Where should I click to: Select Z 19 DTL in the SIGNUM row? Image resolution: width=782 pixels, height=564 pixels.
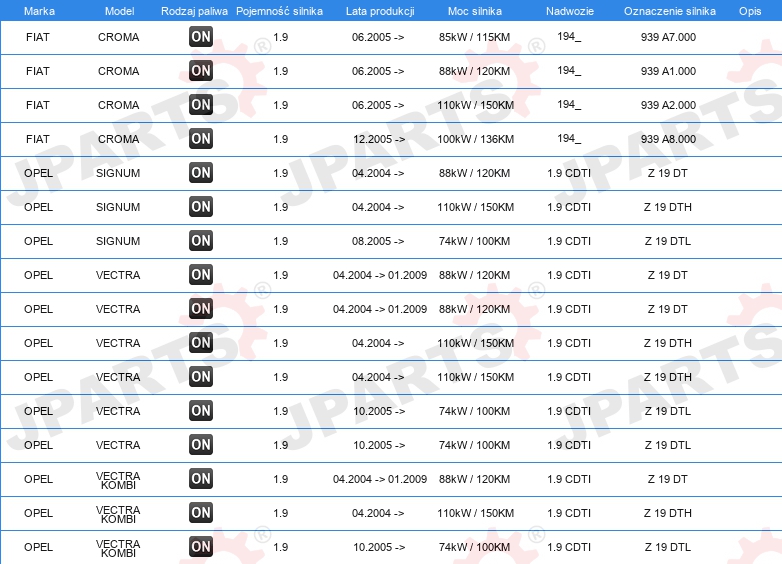[x=667, y=241]
